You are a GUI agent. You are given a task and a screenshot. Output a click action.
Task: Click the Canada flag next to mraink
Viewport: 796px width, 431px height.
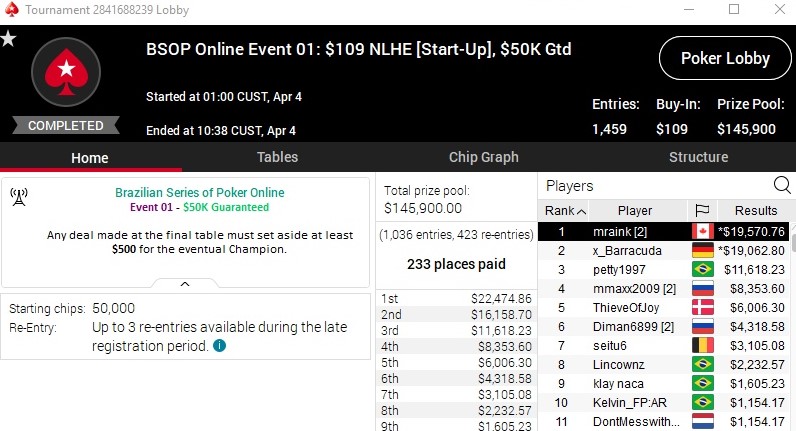click(702, 232)
